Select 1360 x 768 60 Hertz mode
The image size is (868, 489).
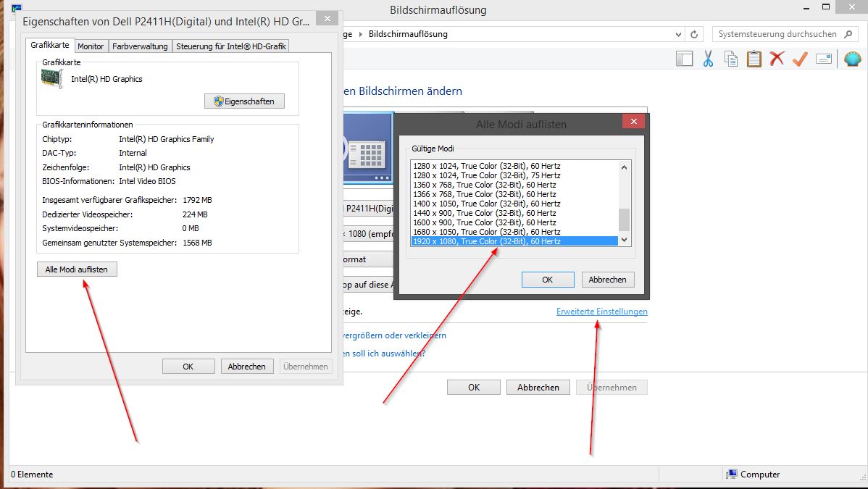coord(514,185)
